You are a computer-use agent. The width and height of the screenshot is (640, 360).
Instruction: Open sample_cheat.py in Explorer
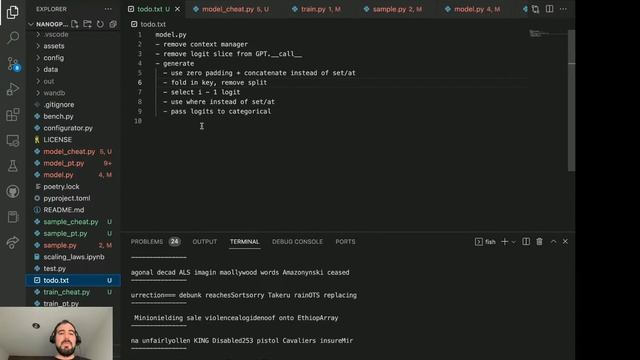click(x=73, y=222)
